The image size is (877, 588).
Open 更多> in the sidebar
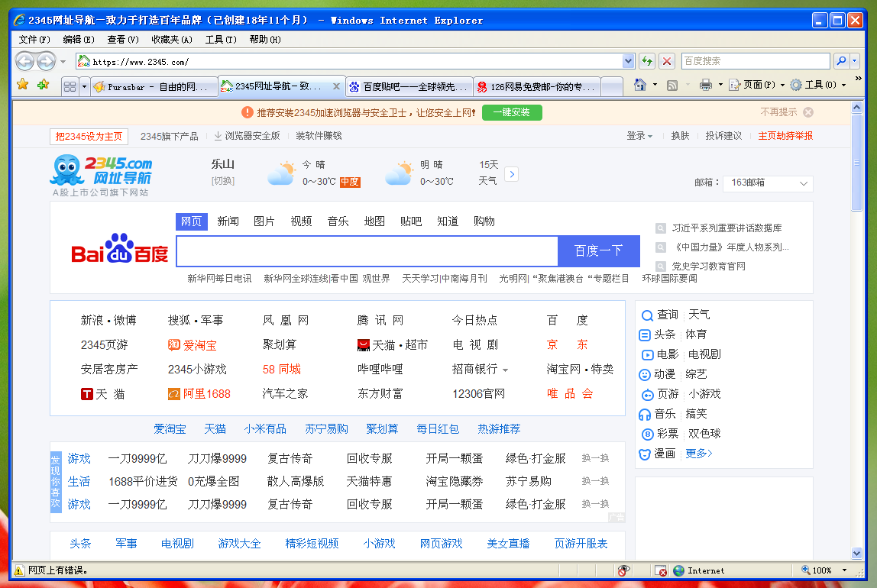click(699, 454)
